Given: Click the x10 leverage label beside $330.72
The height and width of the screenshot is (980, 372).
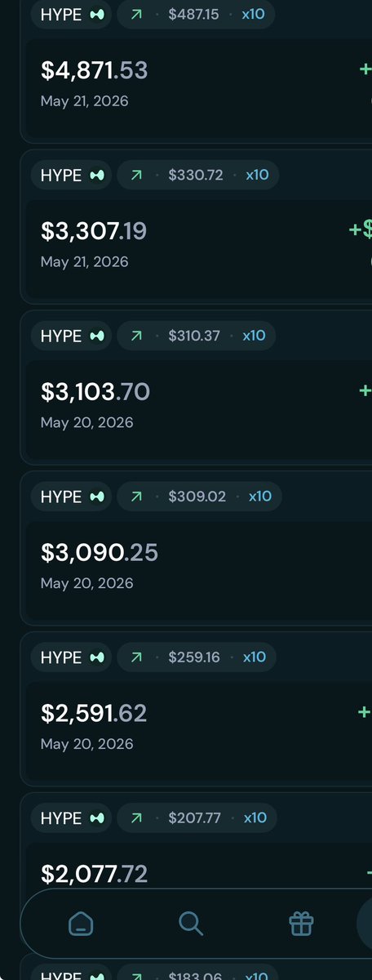Looking at the screenshot, I should coord(257,175).
